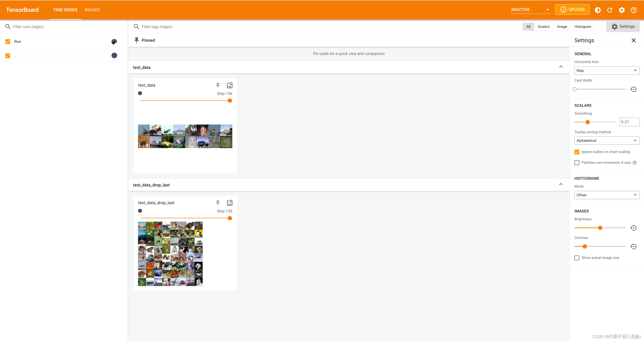
Task: Enable Show actual image size
Action: click(577, 258)
